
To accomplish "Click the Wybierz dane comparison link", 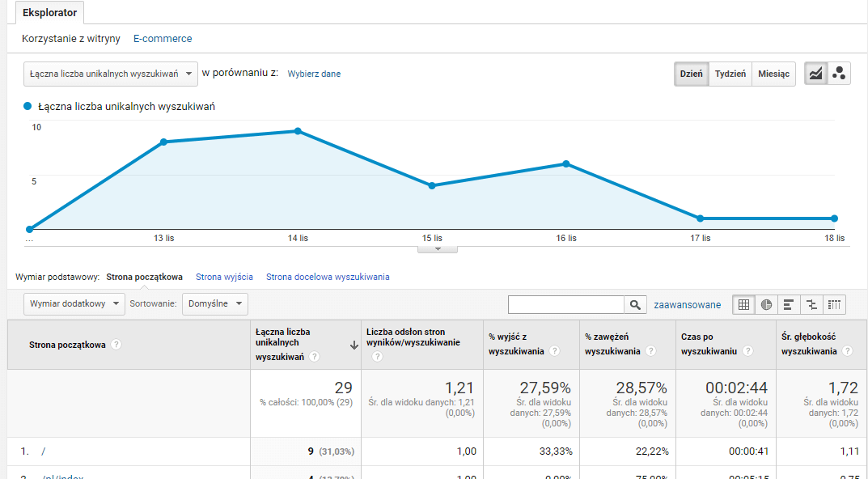I will click(314, 74).
